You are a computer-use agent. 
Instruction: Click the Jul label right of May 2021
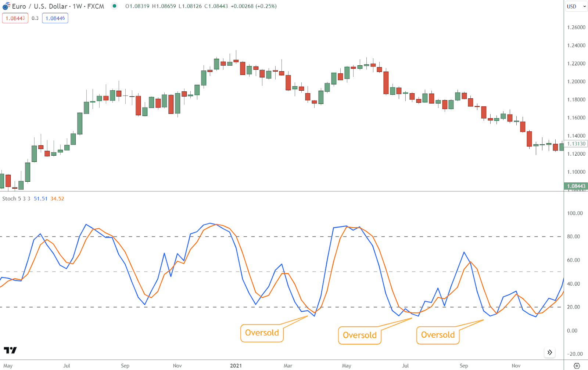pyautogui.click(x=405, y=366)
